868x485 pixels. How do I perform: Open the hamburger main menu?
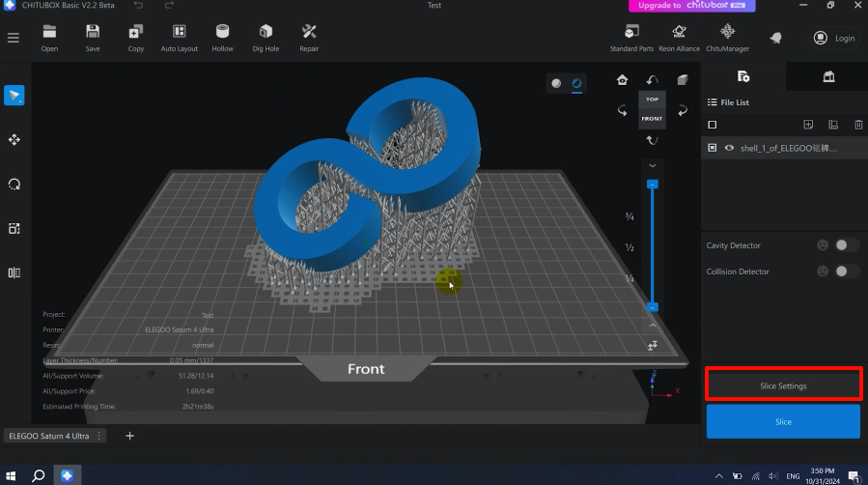click(x=14, y=38)
